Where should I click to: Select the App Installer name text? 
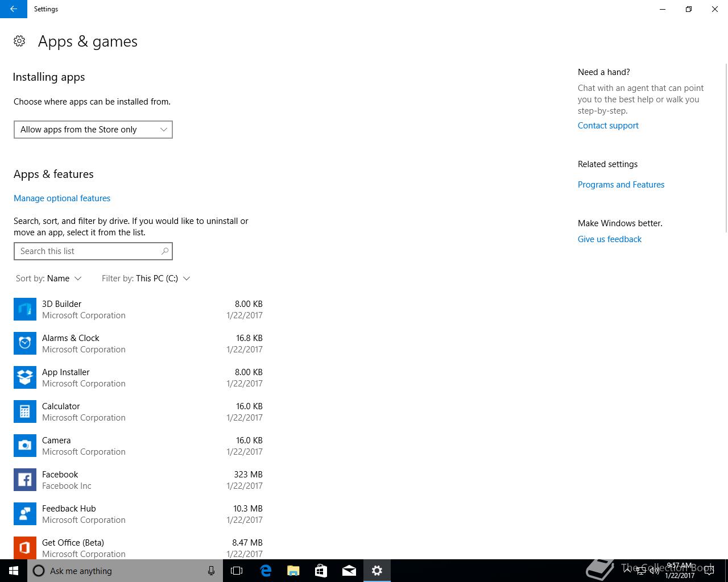pyautogui.click(x=66, y=372)
